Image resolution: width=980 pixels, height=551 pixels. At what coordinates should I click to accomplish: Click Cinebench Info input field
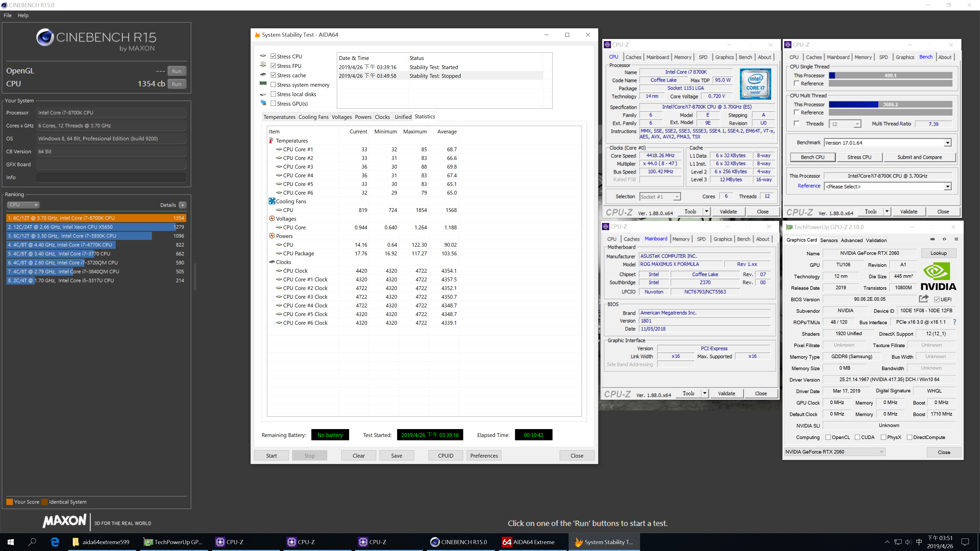click(111, 177)
